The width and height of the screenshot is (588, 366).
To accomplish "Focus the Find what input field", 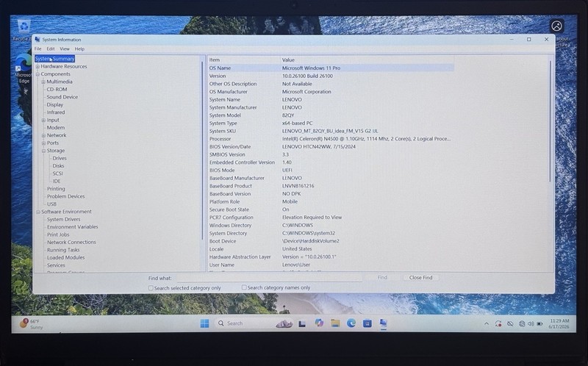I will coord(269,278).
